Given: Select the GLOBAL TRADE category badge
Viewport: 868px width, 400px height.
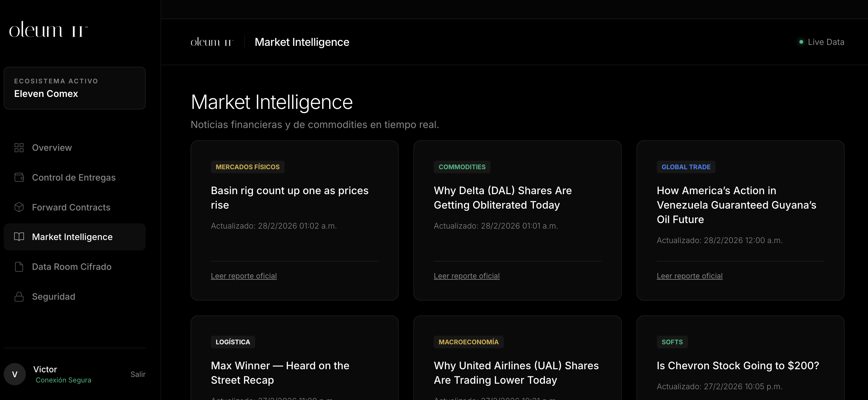Looking at the screenshot, I should pyautogui.click(x=686, y=166).
